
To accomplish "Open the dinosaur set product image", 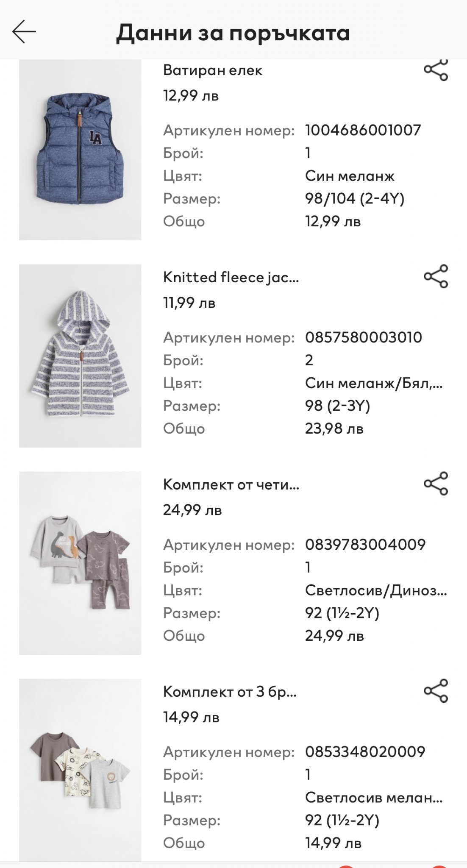I will (x=80, y=563).
